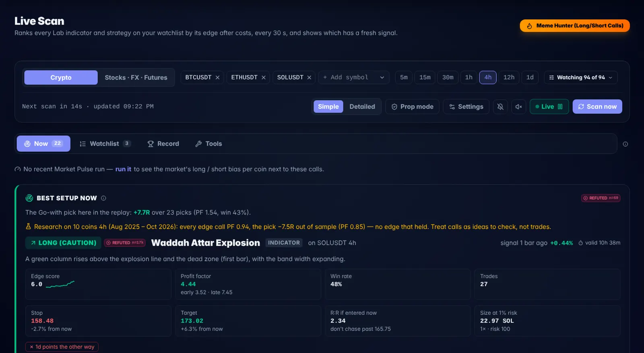Select the 4h timeframe

(x=488, y=78)
